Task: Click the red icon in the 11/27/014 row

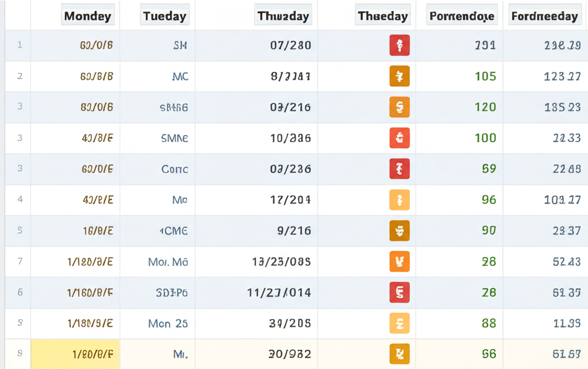Action: tap(399, 293)
